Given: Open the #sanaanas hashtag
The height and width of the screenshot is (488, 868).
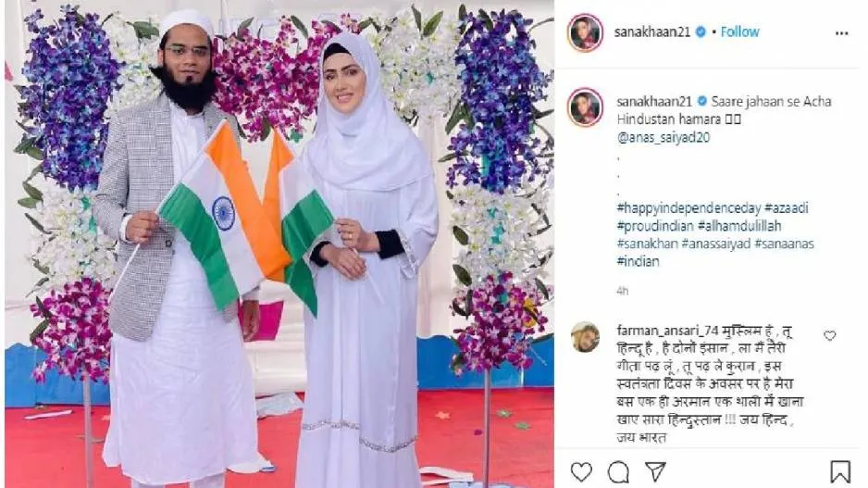Looking at the screenshot, I should point(784,244).
